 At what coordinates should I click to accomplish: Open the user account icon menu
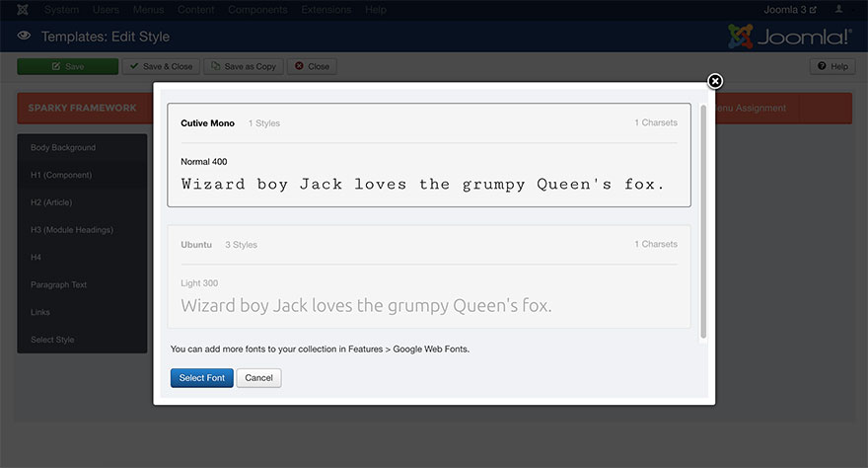838,10
